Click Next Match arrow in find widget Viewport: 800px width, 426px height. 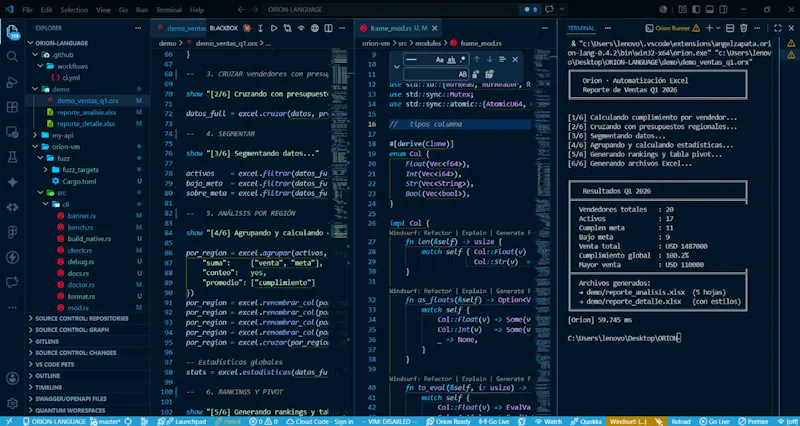pos(489,60)
